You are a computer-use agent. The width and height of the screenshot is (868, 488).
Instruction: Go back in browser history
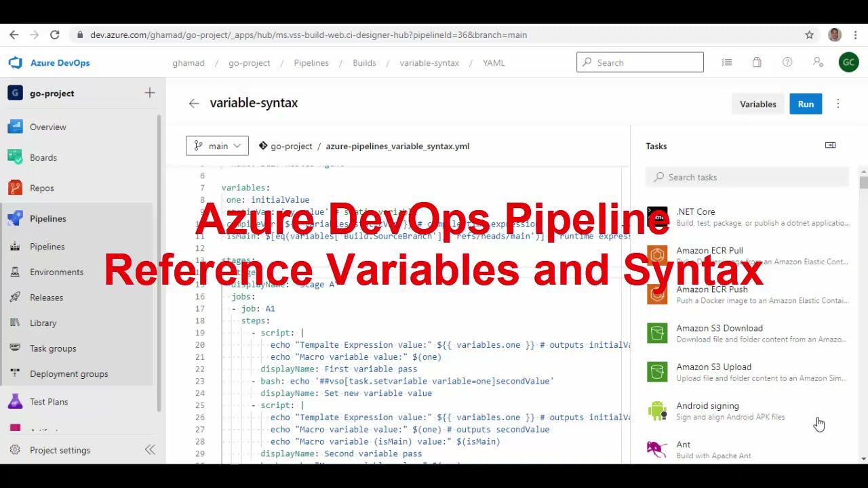tap(14, 35)
